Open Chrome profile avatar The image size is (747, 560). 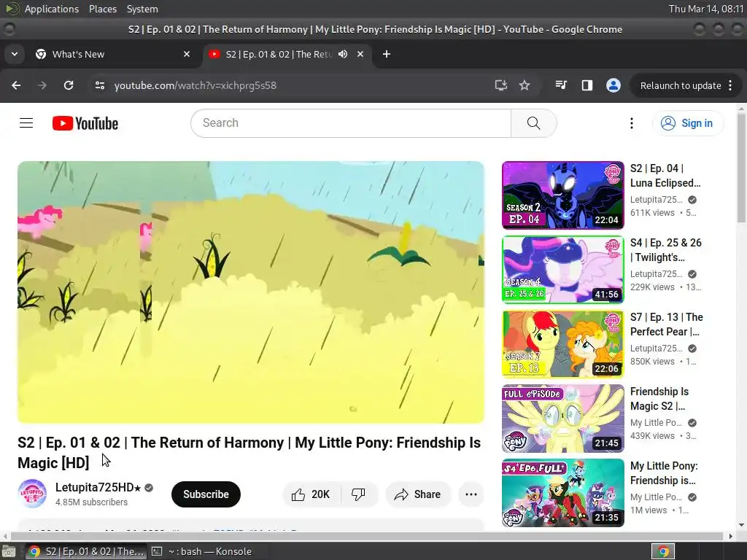[x=613, y=86]
